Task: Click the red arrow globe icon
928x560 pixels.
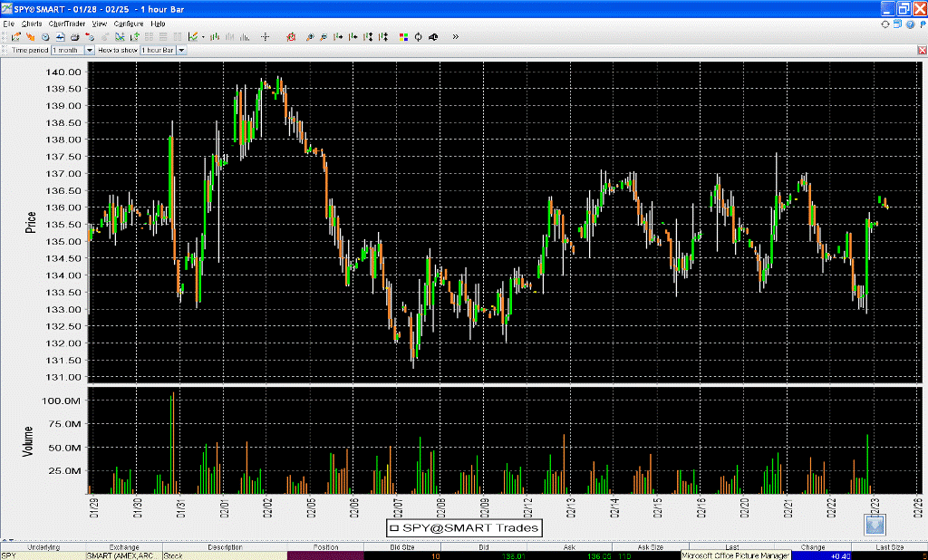Action: (x=90, y=37)
